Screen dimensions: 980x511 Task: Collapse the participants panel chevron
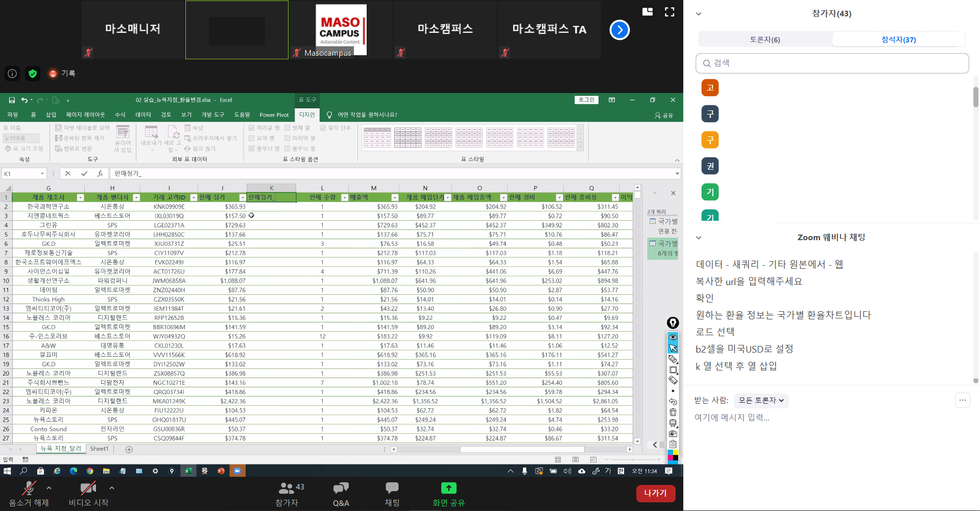tap(699, 14)
